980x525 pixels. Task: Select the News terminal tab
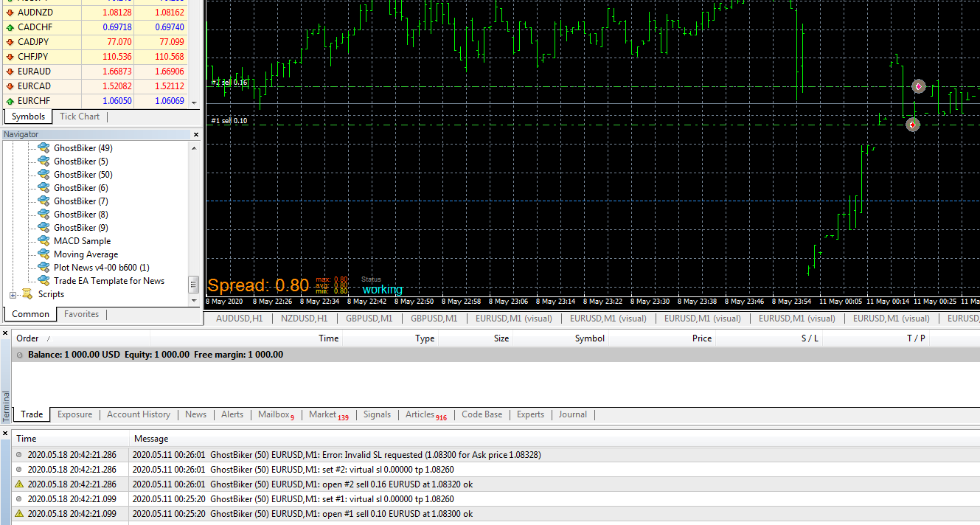point(195,414)
